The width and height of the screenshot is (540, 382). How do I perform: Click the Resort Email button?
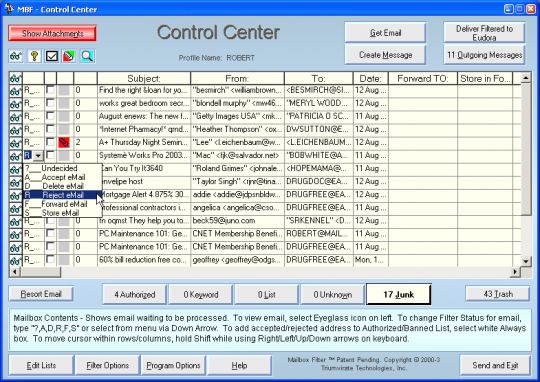point(41,294)
